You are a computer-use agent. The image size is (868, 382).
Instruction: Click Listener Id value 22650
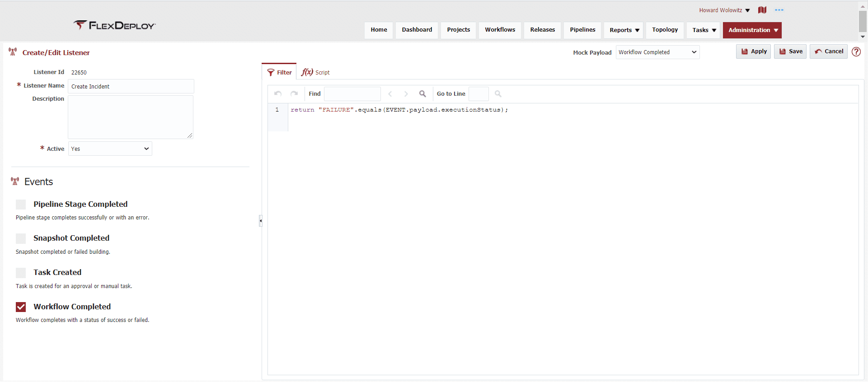pos(79,72)
